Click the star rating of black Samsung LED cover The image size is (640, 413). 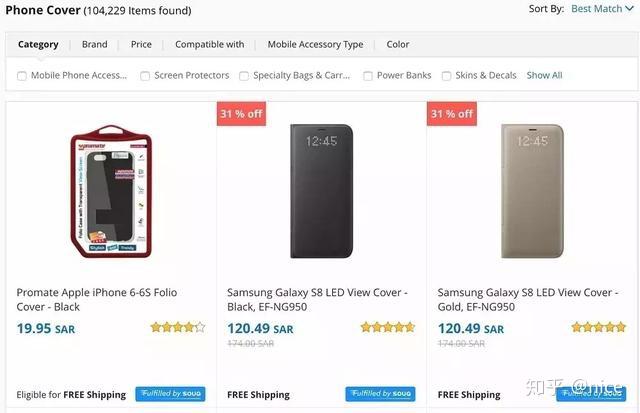pos(388,327)
